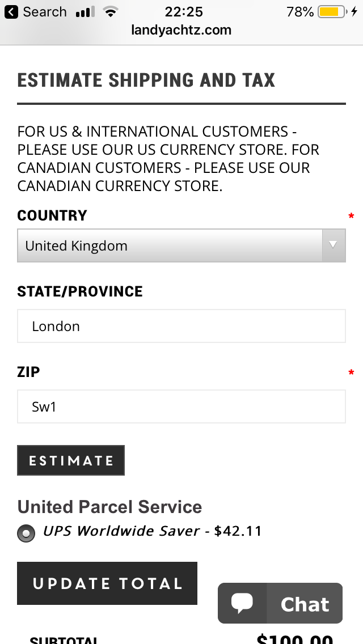Open the United Kingdom country selector
The image size is (363, 644).
[x=170, y=245]
